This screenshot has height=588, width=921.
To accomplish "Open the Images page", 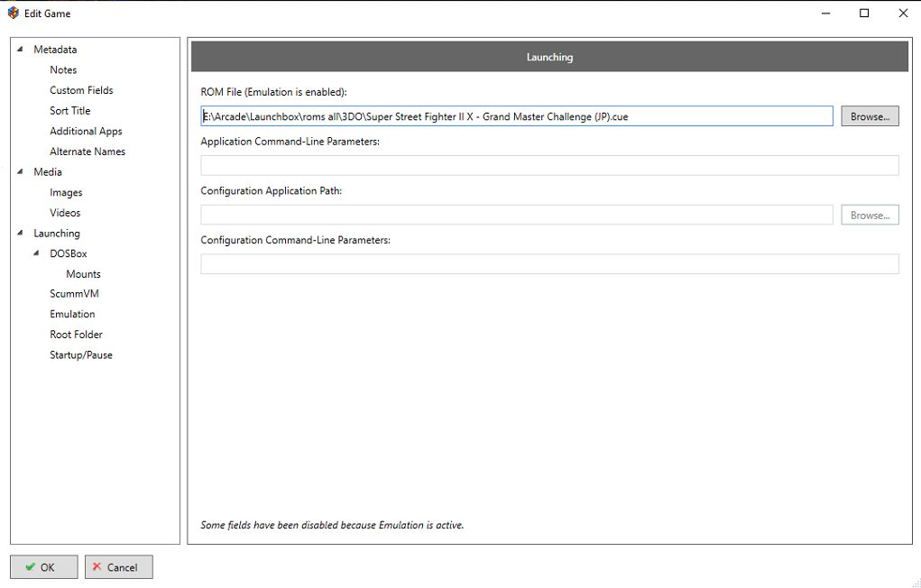I will click(66, 193).
